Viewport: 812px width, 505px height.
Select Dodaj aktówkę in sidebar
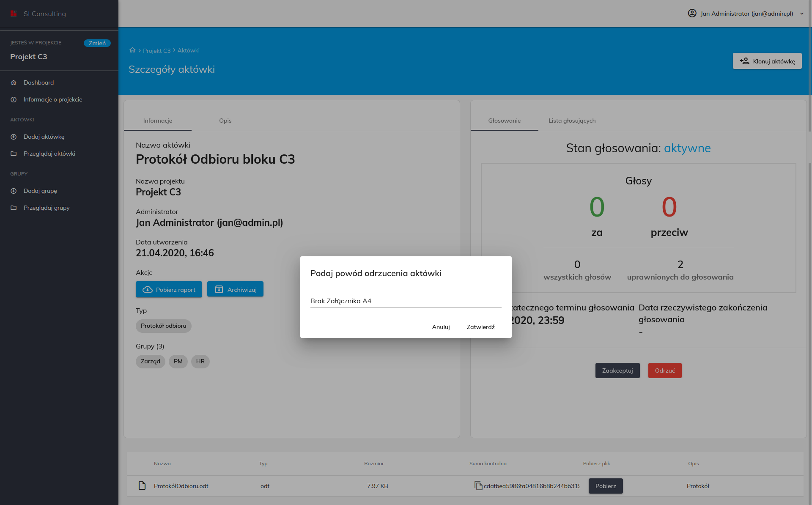pos(44,137)
